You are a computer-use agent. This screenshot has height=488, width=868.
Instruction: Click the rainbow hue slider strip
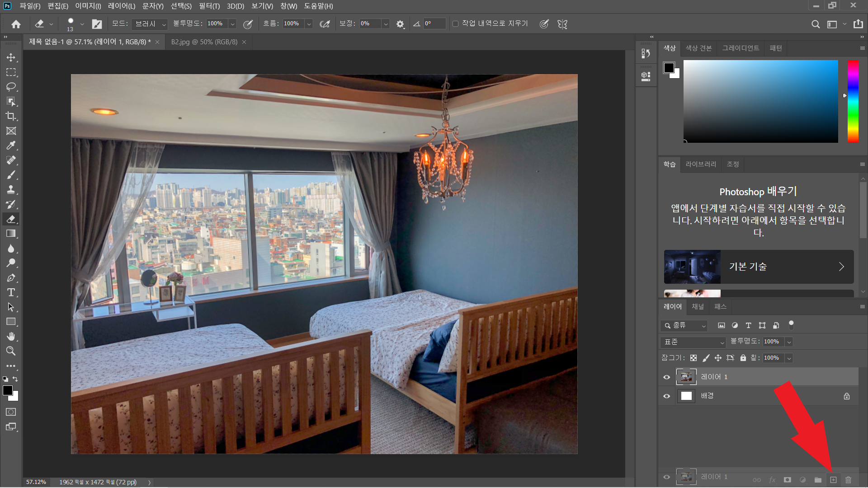click(853, 102)
